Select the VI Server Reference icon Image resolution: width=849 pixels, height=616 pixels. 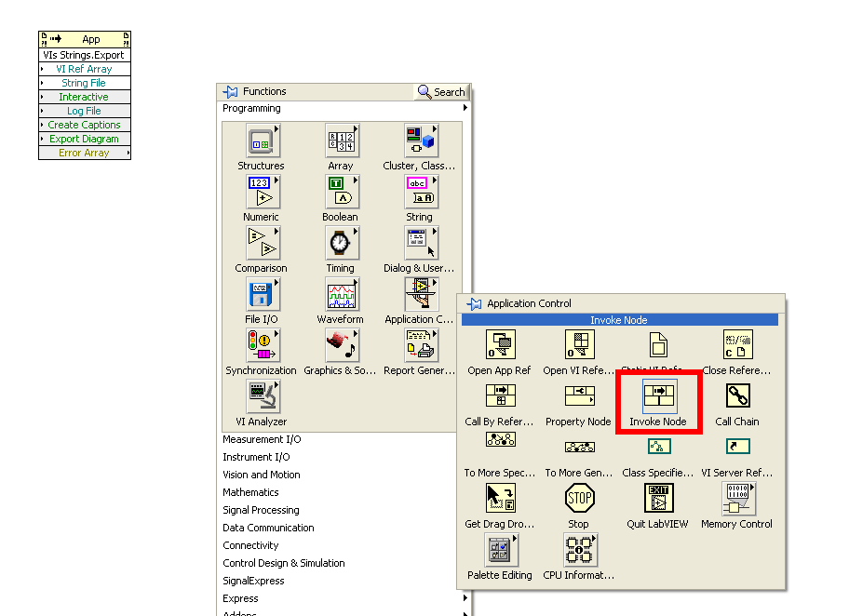tap(737, 446)
